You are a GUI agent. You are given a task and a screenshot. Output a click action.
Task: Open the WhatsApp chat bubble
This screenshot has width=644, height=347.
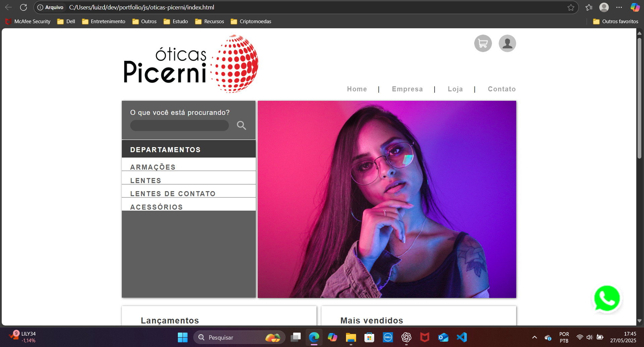click(607, 298)
